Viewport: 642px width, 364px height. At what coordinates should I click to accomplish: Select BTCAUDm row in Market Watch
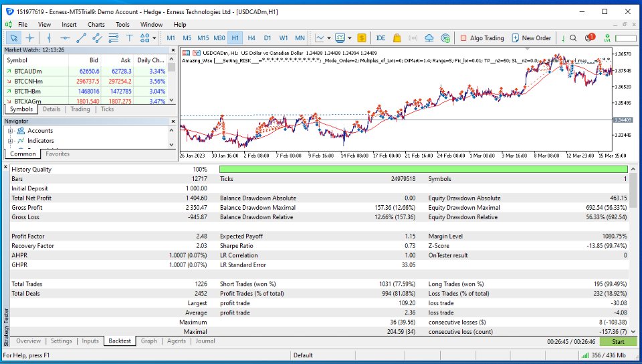[86, 71]
